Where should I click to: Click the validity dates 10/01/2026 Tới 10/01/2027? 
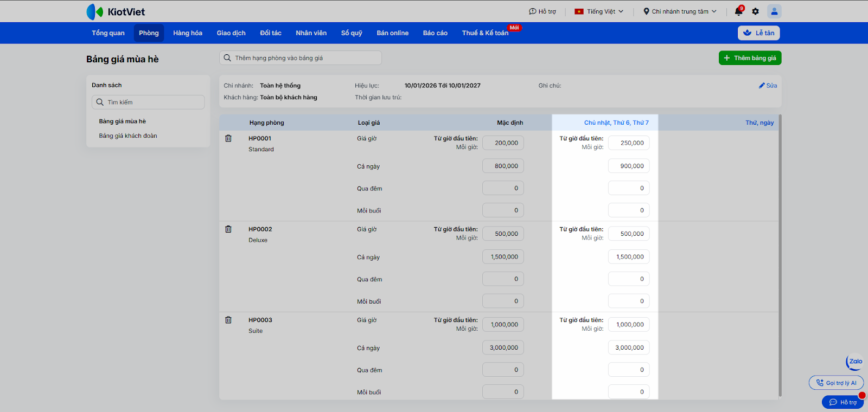tap(443, 86)
